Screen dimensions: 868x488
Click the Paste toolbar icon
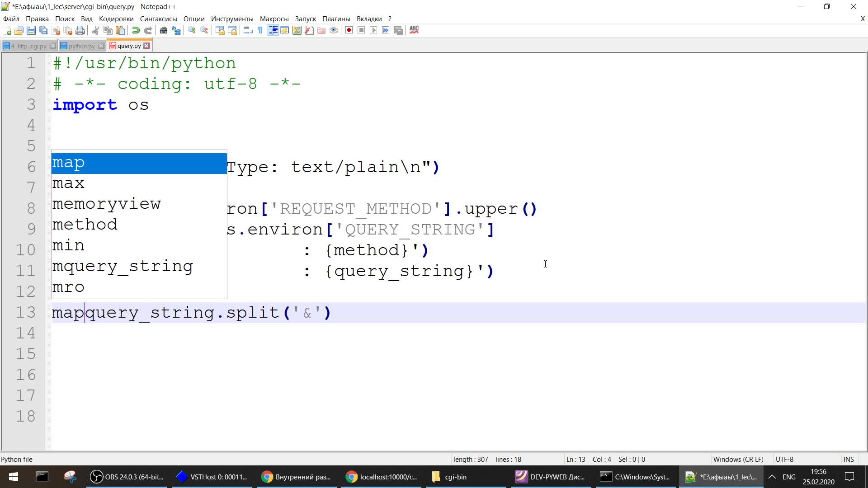click(x=120, y=30)
